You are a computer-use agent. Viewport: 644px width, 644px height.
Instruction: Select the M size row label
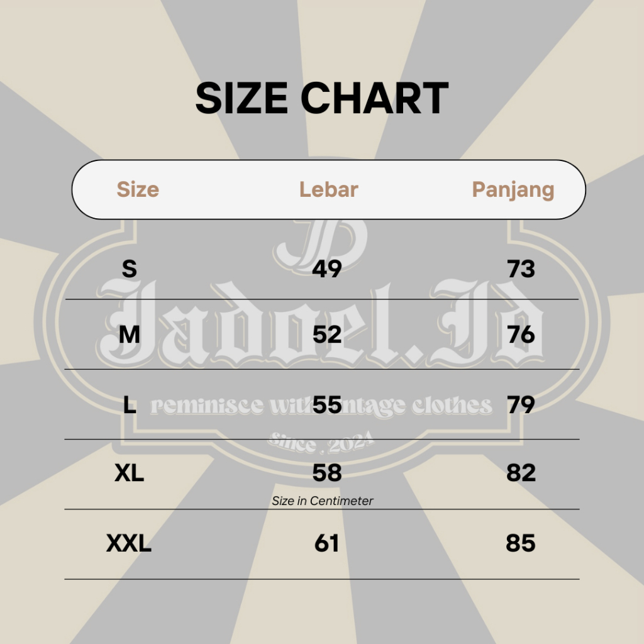(x=129, y=335)
